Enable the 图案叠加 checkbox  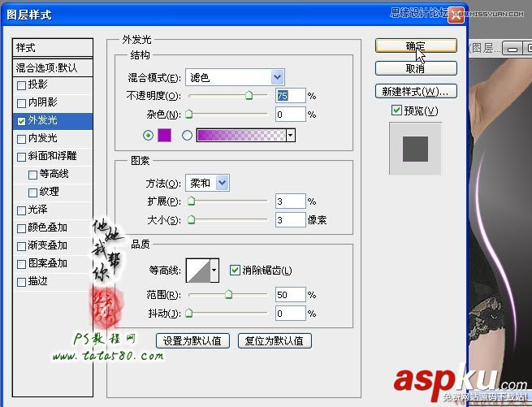click(21, 264)
